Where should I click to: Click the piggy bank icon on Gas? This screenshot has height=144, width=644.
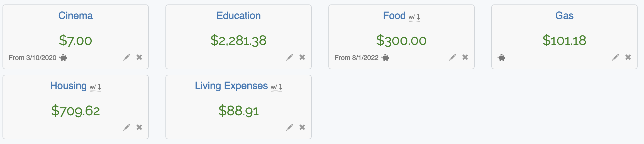pyautogui.click(x=501, y=58)
